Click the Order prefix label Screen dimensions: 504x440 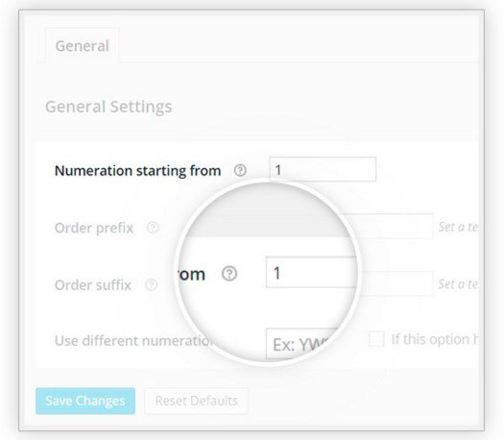(94, 228)
